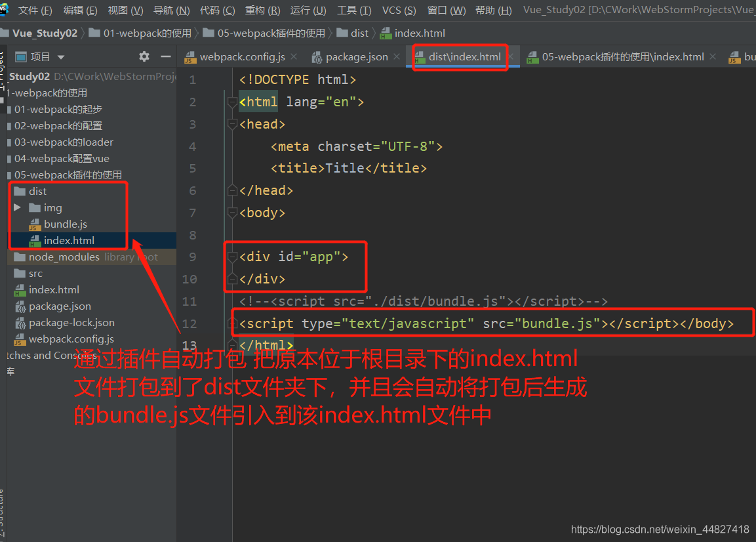Hide the Project tool window with minimize icon
The width and height of the screenshot is (756, 542).
pos(166,56)
